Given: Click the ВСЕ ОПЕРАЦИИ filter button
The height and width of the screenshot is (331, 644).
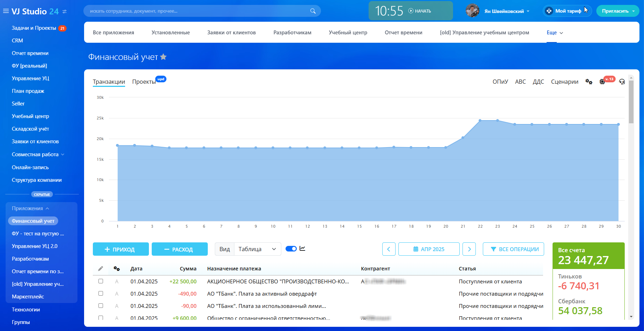Looking at the screenshot, I should tap(513, 249).
